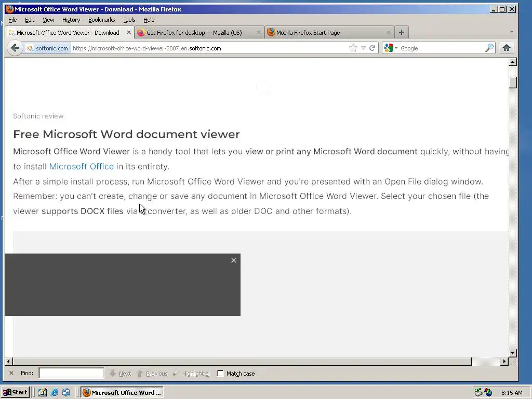Click the network tray icon
The height and width of the screenshot is (399, 532).
coord(478,393)
